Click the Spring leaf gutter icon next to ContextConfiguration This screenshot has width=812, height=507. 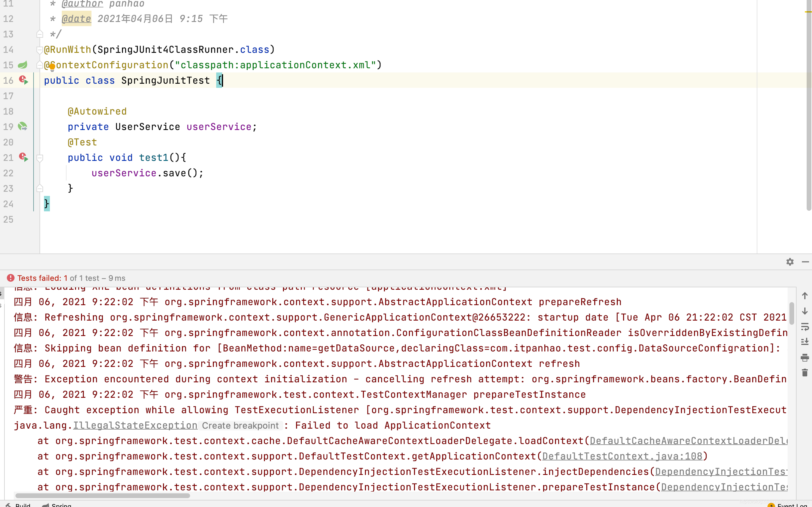point(23,65)
